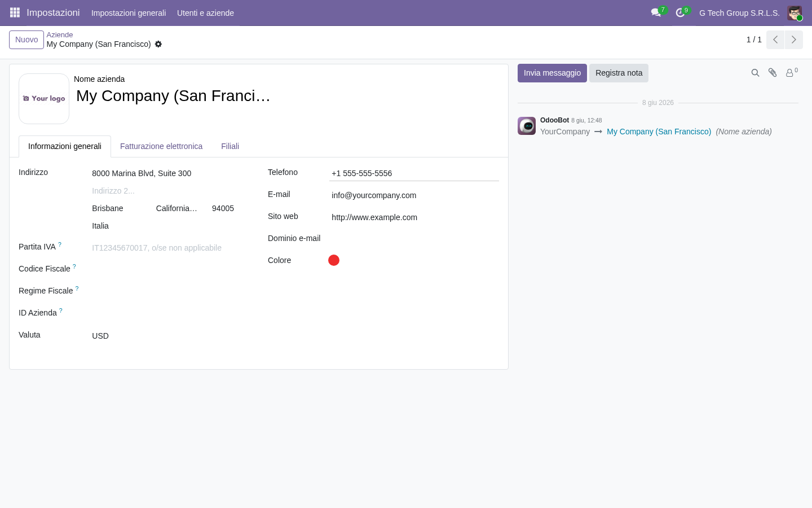Open the main apps grid menu

coord(15,12)
